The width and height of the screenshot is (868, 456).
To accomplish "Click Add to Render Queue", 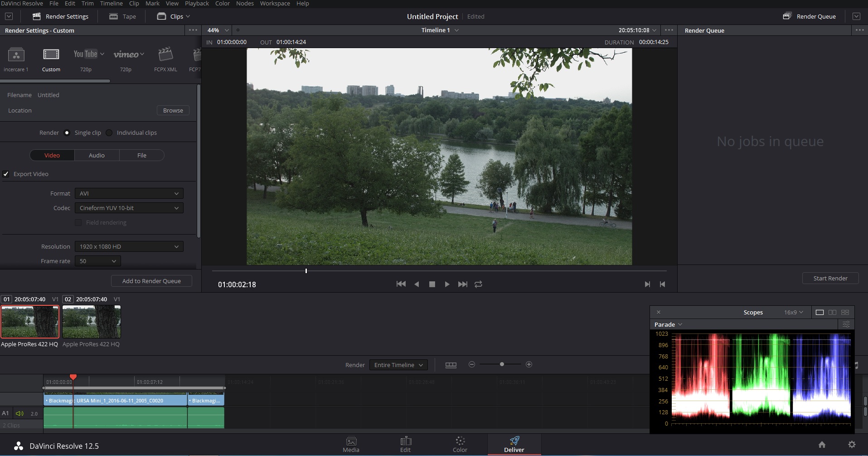I will click(x=151, y=281).
